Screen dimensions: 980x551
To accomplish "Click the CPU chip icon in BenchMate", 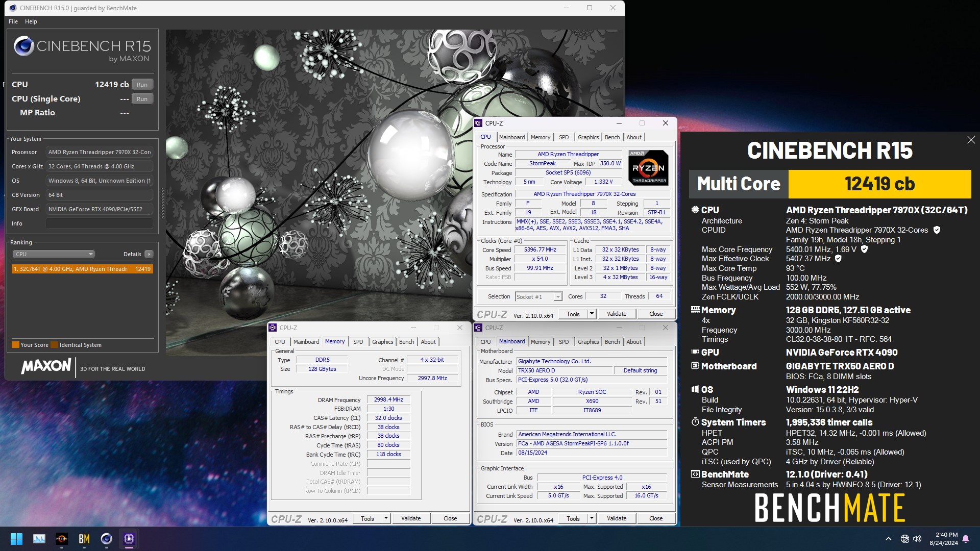I will click(x=695, y=210).
